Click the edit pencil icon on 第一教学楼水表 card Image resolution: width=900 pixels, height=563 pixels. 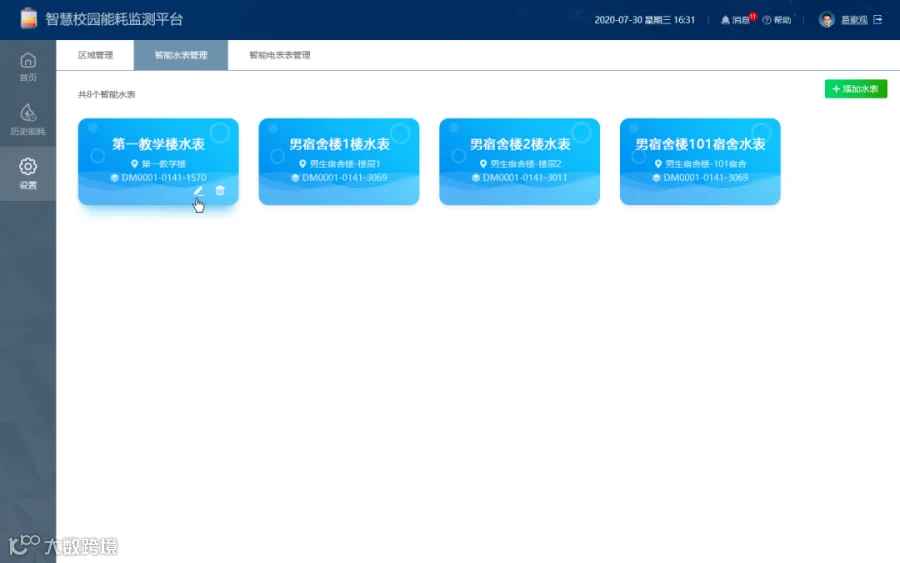click(x=199, y=191)
